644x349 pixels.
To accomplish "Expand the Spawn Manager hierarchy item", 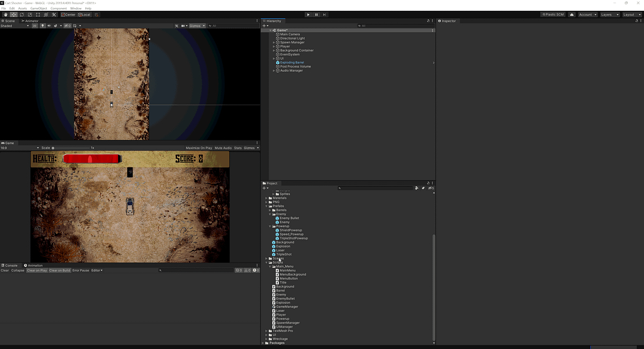I will coord(274,42).
